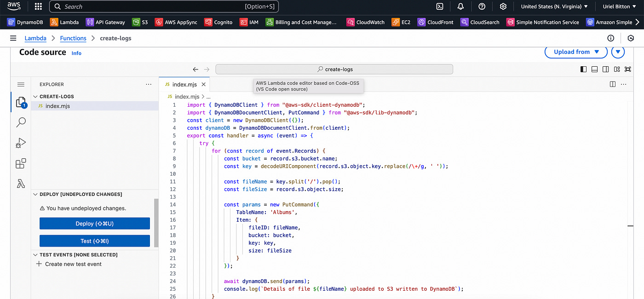This screenshot has width=644, height=299.
Task: Open the EC2 shortcut
Action: [401, 22]
